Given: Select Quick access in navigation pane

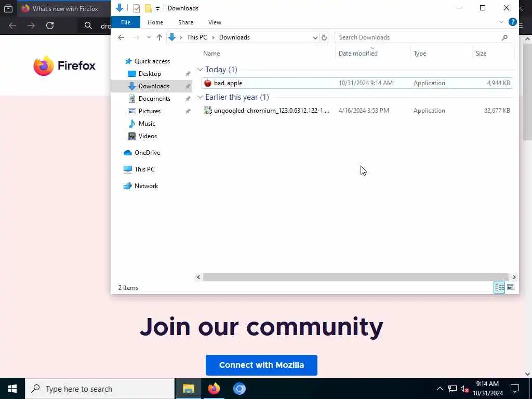Looking at the screenshot, I should 152,61.
